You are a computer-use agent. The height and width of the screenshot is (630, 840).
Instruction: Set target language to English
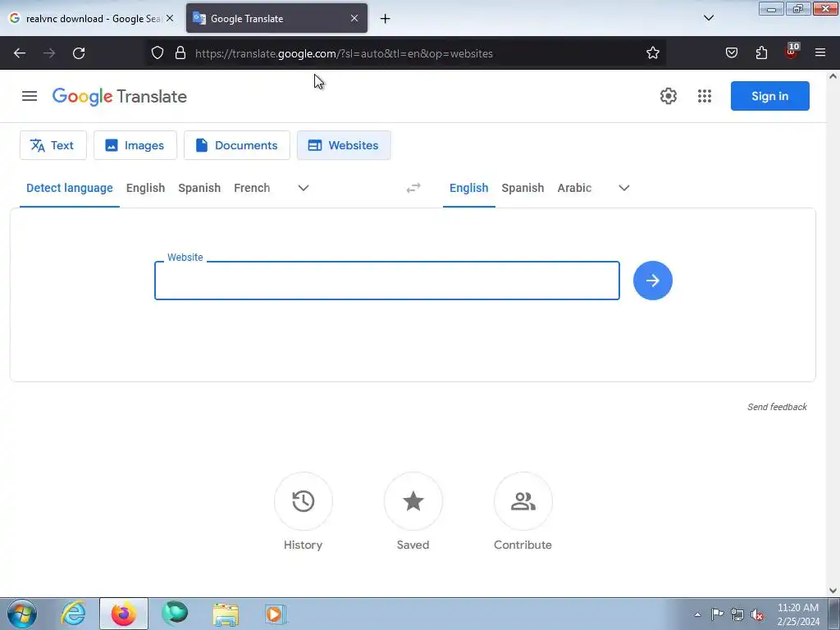(x=468, y=188)
